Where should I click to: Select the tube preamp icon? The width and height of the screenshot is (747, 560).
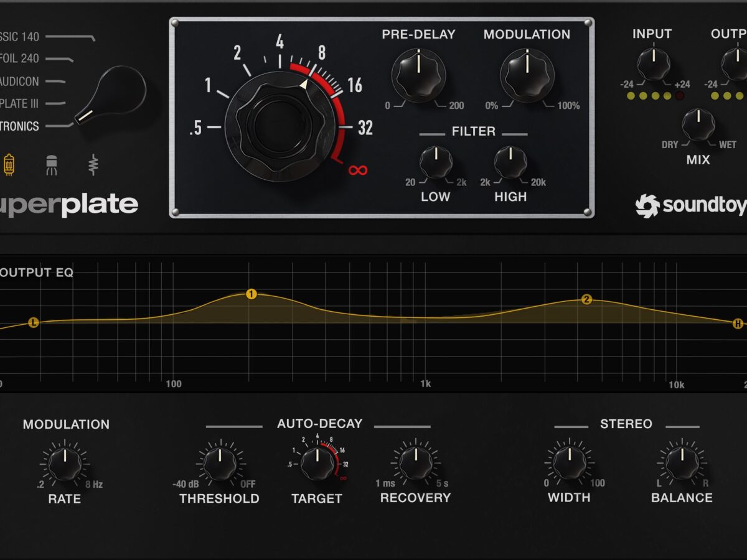coord(9,164)
